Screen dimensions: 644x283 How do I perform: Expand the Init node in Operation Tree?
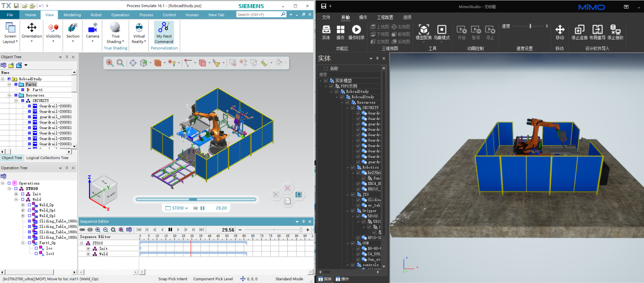tap(16, 194)
